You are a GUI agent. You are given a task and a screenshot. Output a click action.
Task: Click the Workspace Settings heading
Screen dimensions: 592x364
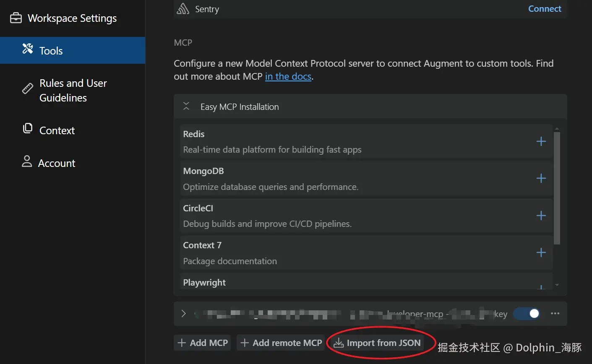(x=72, y=18)
